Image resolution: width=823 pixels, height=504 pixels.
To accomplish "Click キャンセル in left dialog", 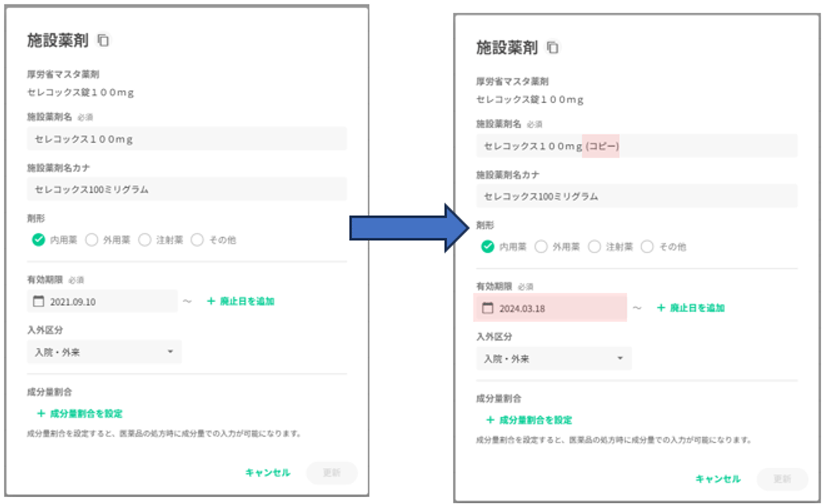I will (267, 472).
